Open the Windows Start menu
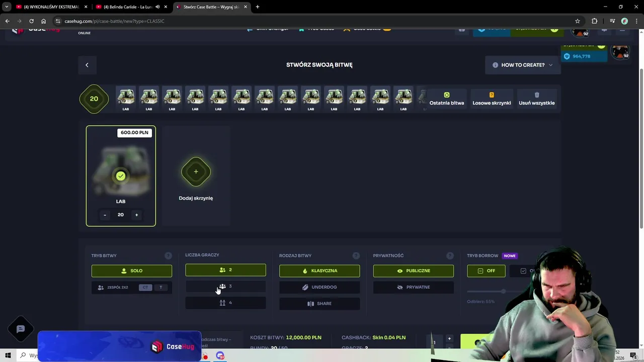The image size is (644, 362). tap(8, 355)
